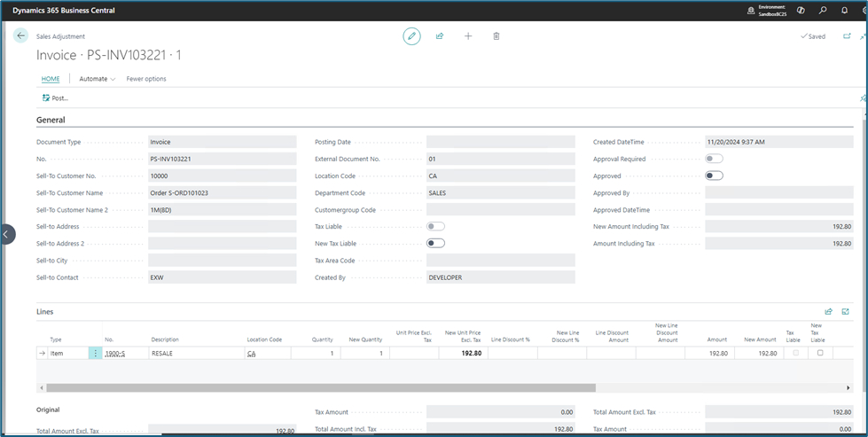The width and height of the screenshot is (868, 437).
Task: Click the Lines horizontal scrollbar thumb
Action: (321, 388)
